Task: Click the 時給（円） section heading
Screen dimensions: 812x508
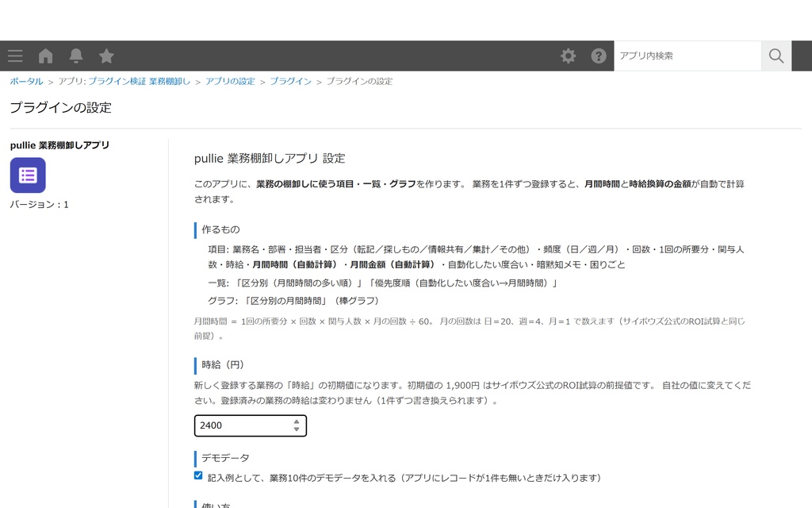Action: (223, 365)
